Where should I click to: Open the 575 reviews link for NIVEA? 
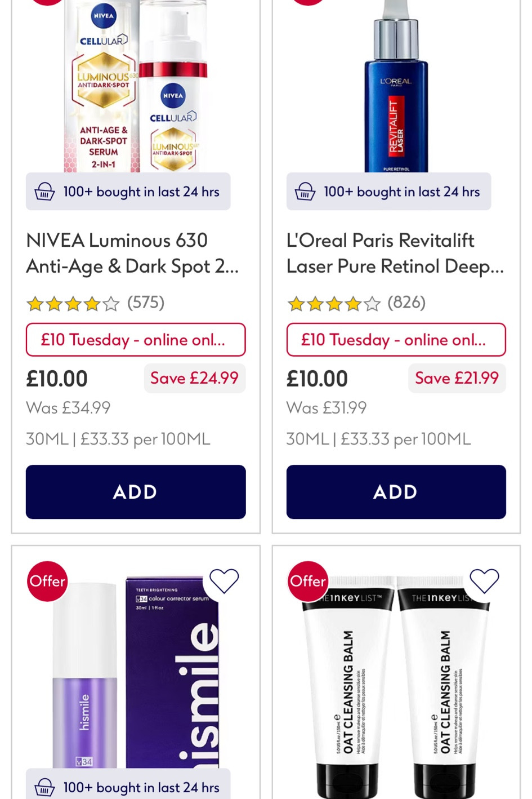(144, 303)
